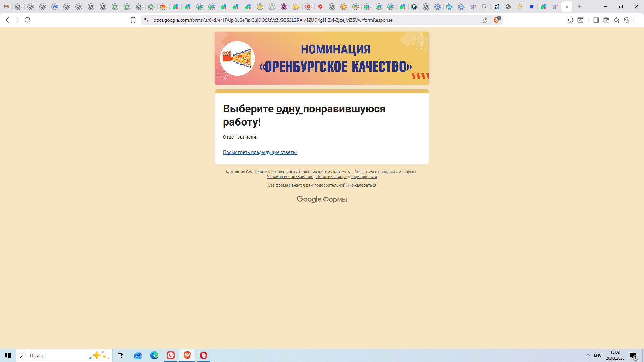Open the 'Посмотреть предыдущие ответы' link
Viewport: 644px width, 362px height.
pos(260,152)
